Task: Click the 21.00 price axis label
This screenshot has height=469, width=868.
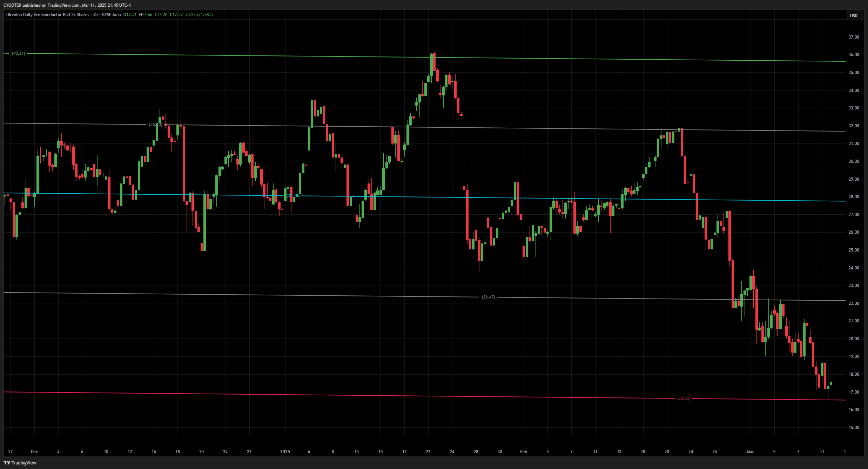Action: pyautogui.click(x=854, y=321)
